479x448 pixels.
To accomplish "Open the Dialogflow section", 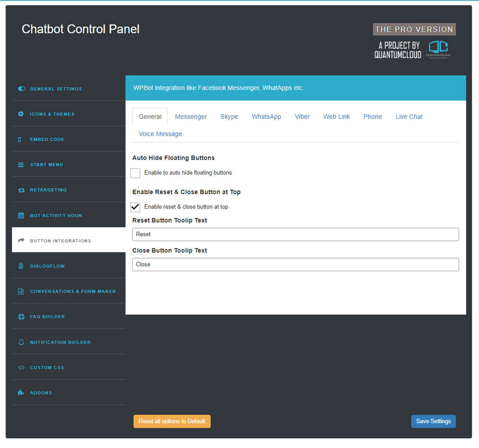I will point(69,266).
